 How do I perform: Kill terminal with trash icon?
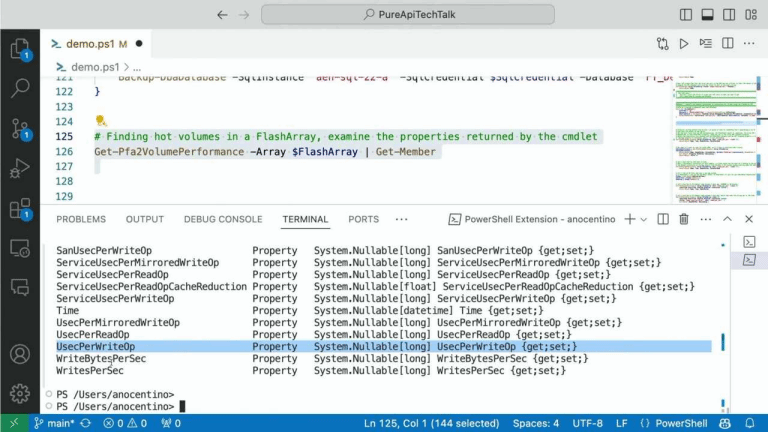pyautogui.click(x=684, y=219)
